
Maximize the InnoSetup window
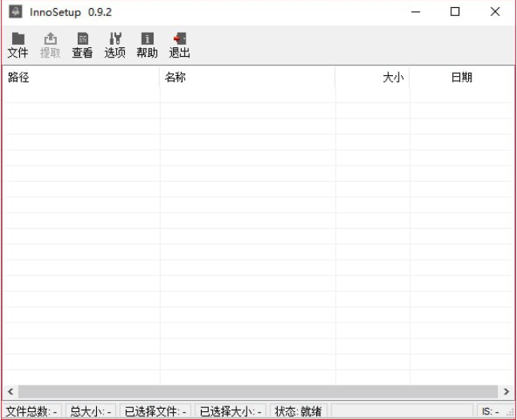click(x=455, y=12)
